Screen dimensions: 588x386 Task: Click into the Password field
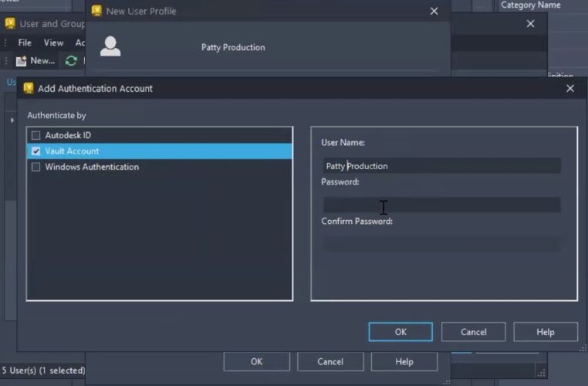(x=441, y=205)
